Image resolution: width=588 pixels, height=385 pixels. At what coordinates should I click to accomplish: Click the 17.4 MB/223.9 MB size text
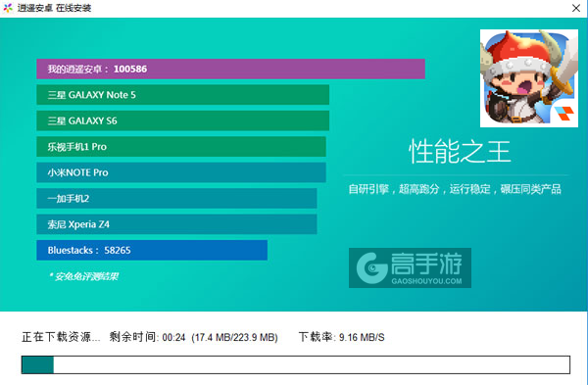[x=235, y=337]
